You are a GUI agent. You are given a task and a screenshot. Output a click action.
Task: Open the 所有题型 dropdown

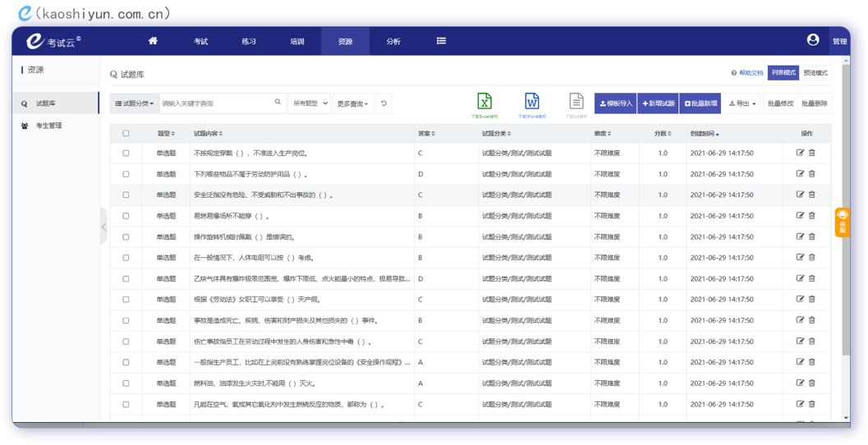(310, 103)
